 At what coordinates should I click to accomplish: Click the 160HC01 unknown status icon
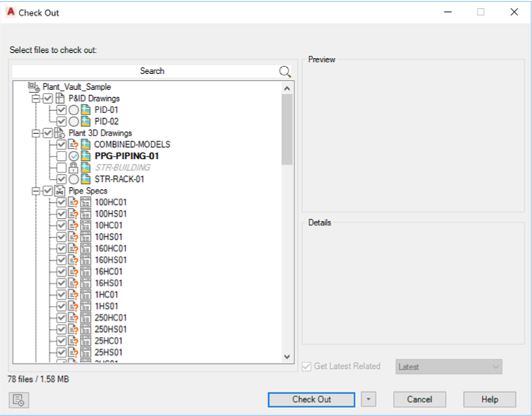(x=73, y=249)
